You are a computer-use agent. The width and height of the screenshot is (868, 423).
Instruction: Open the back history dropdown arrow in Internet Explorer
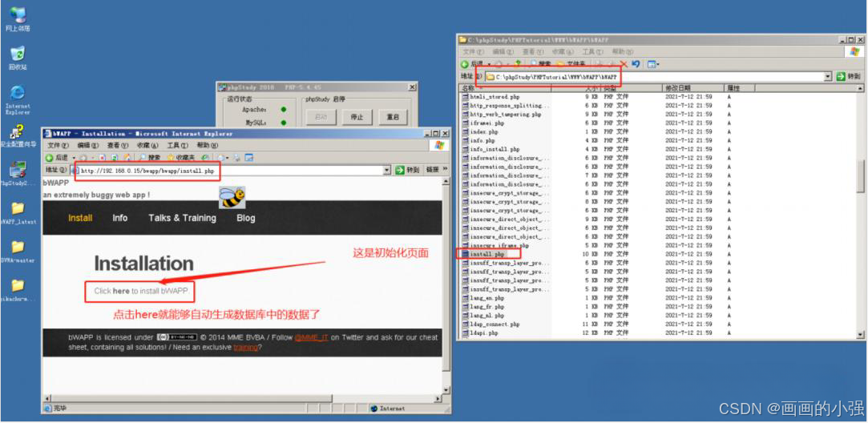pos(73,158)
